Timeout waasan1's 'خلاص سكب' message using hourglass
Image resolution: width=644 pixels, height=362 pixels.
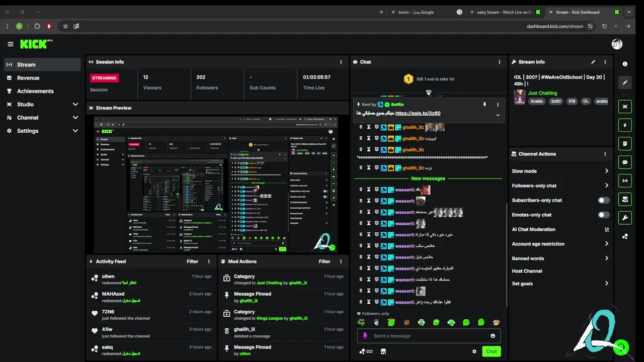point(368,246)
